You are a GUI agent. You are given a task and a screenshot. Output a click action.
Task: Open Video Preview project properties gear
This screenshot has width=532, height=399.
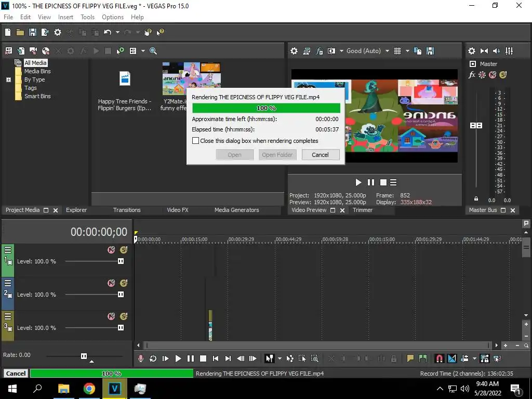pyautogui.click(x=294, y=51)
